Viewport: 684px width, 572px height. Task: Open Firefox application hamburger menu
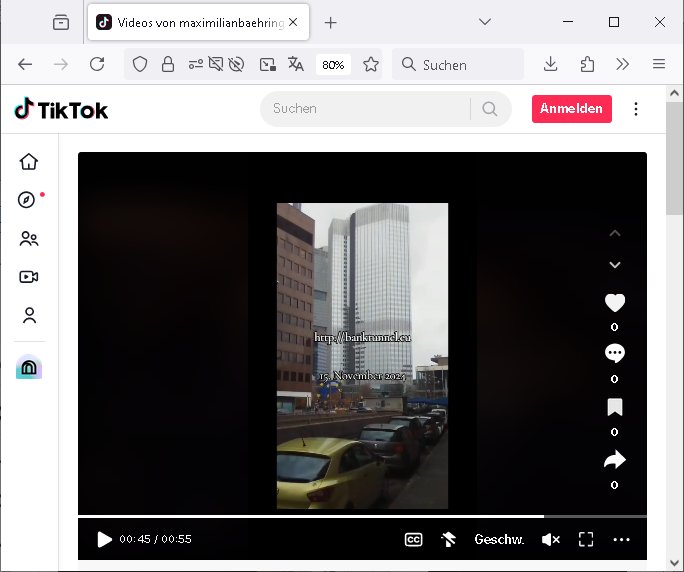pos(659,64)
